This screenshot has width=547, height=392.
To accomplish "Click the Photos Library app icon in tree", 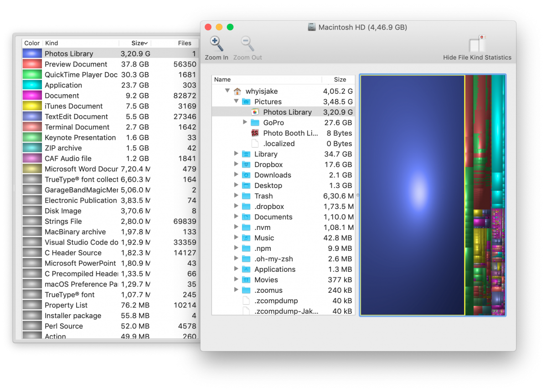I will pyautogui.click(x=255, y=112).
